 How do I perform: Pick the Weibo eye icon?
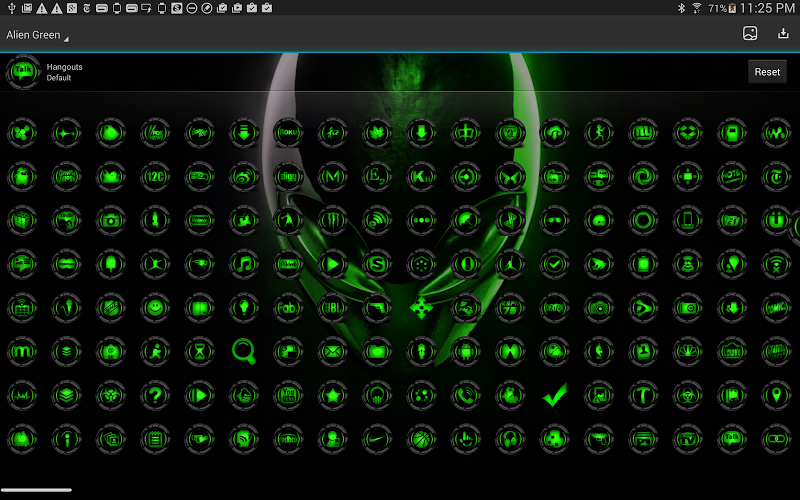244,177
